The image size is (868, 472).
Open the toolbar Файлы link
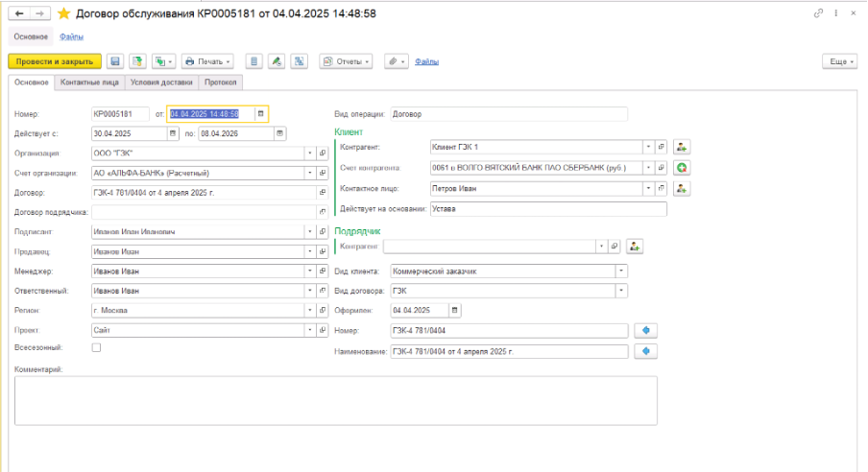tap(427, 61)
